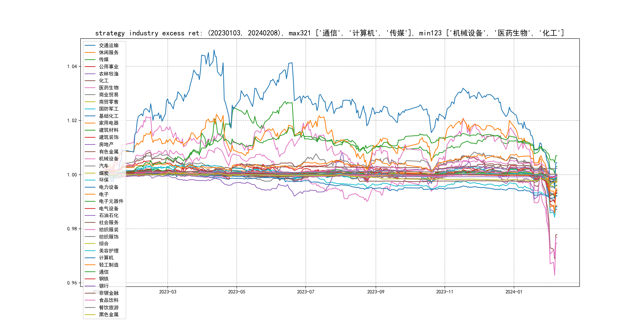This screenshot has width=644, height=322.
Task: Click the 黑色金属 legend label
Action: pos(109,314)
